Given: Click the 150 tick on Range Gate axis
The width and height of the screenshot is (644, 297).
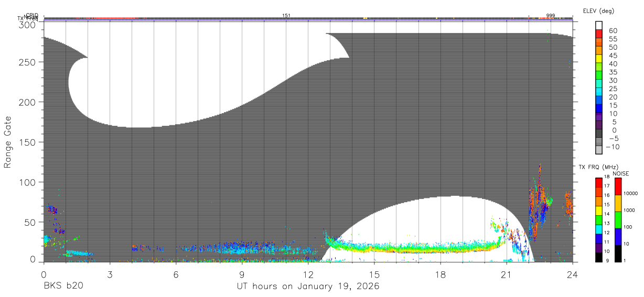Looking at the screenshot, I should coord(28,142).
